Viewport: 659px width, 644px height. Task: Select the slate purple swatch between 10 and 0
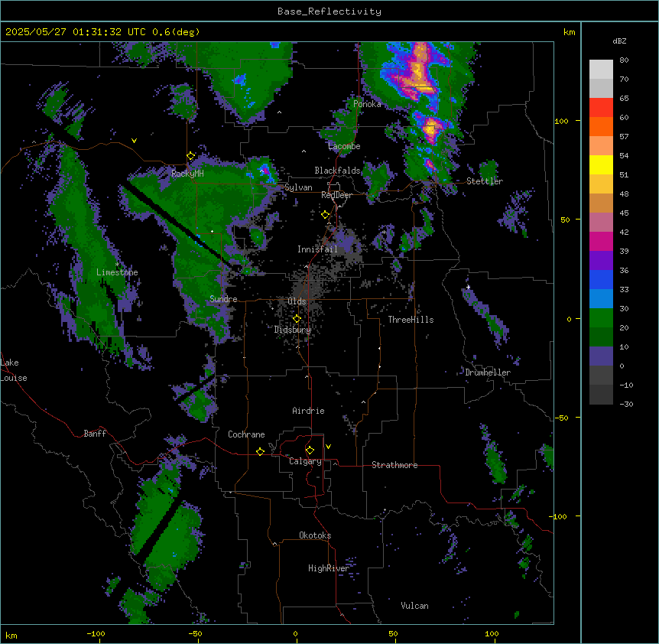click(x=601, y=356)
